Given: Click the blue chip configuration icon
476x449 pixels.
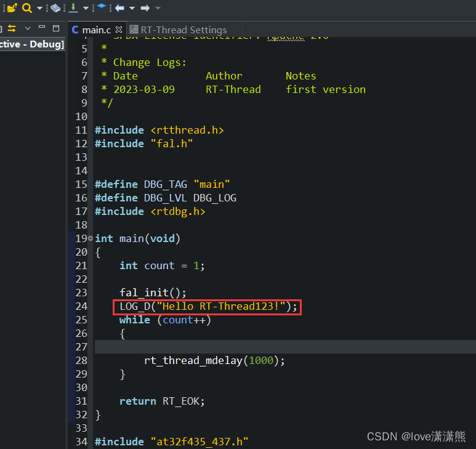Looking at the screenshot, I should pyautogui.click(x=55, y=8).
